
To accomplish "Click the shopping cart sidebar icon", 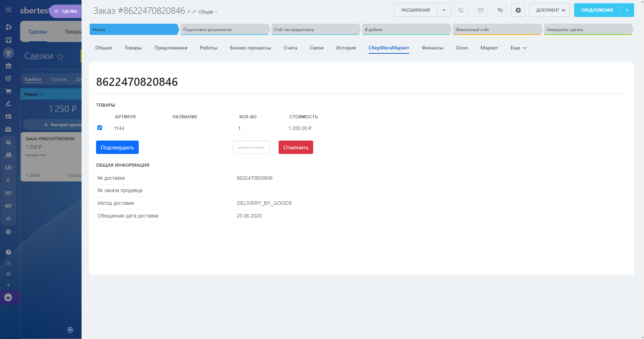I will click(8, 91).
